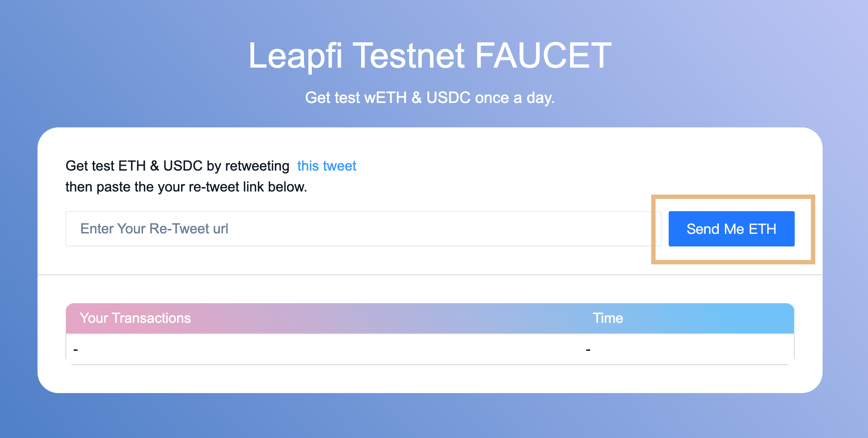Image resolution: width=868 pixels, height=438 pixels.
Task: Select the Your Transactions column header
Action: coord(135,318)
